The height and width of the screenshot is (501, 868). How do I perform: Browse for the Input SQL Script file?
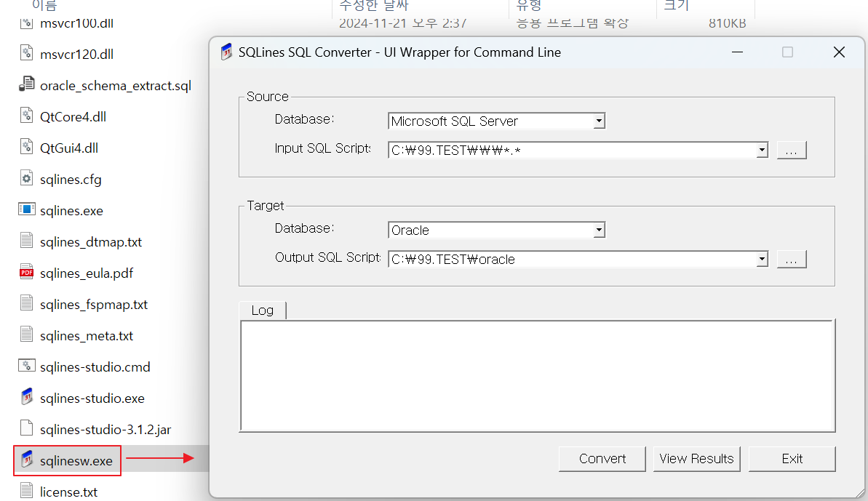point(792,151)
